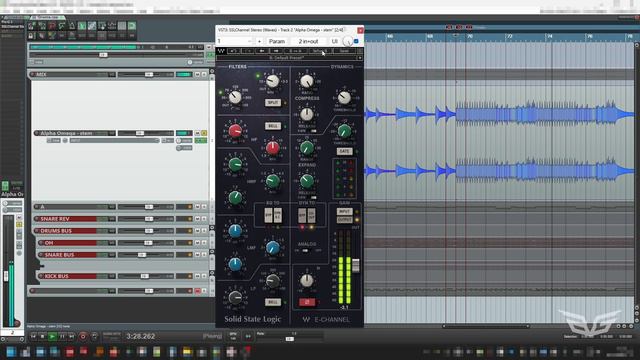
Task: Click the undo button in Waves toolbar
Action: (x=233, y=51)
